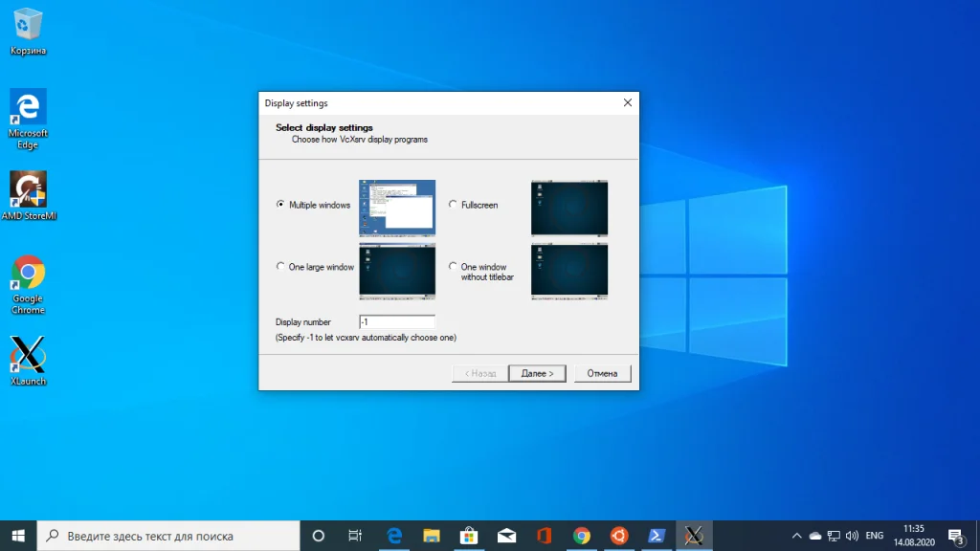Click the PowerShell icon in the taskbar
Viewport: 980px width, 551px height.
click(x=657, y=536)
